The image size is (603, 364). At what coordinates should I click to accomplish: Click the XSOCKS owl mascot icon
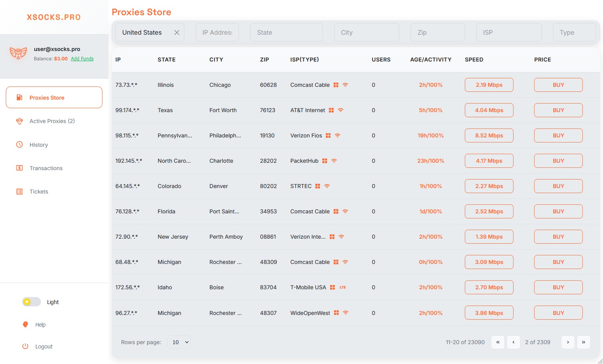point(18,53)
